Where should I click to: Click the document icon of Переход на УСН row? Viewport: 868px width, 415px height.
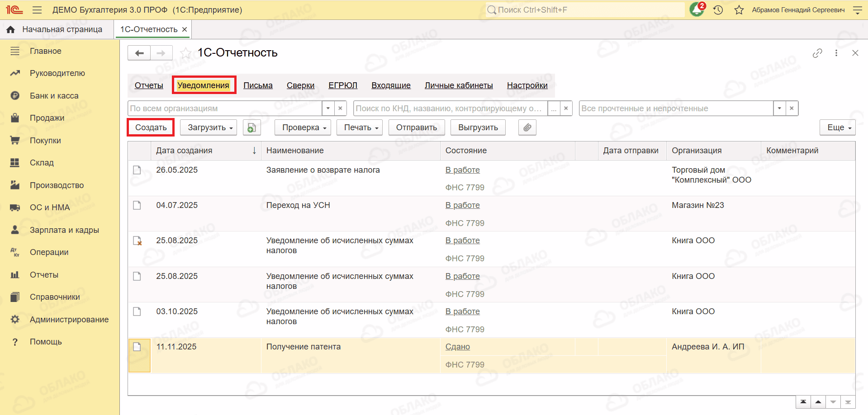137,205
